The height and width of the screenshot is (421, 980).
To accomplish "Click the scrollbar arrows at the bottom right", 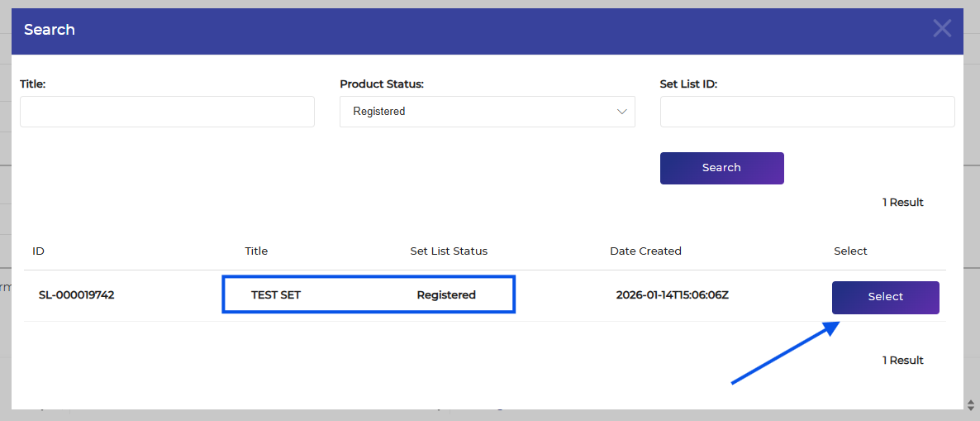I will 972,404.
